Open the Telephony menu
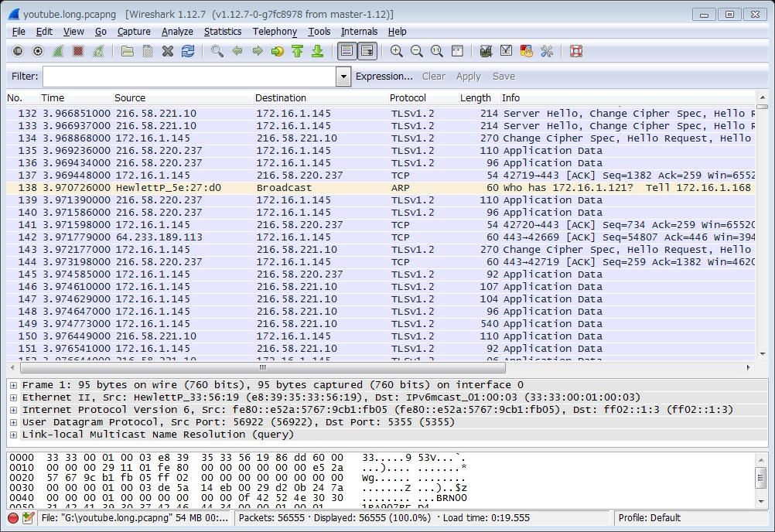 pyautogui.click(x=275, y=32)
